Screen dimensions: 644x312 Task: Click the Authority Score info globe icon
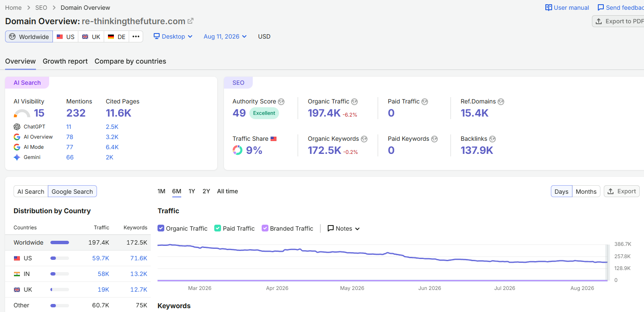pyautogui.click(x=281, y=102)
